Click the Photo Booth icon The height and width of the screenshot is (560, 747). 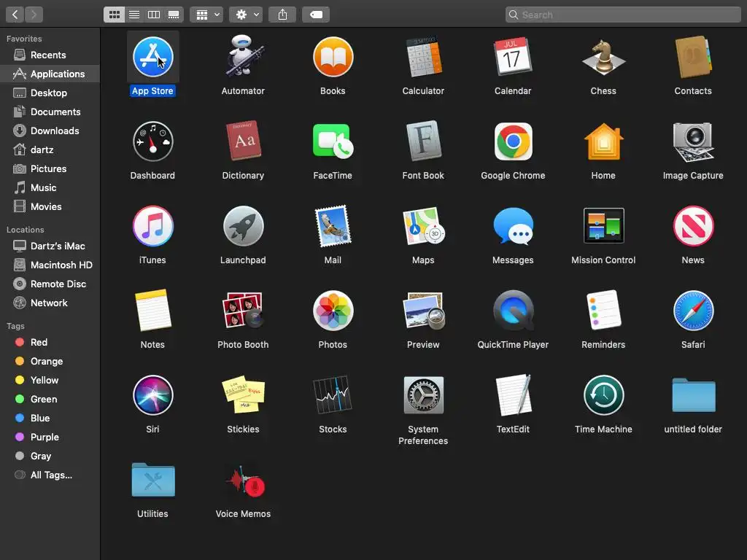point(243,311)
